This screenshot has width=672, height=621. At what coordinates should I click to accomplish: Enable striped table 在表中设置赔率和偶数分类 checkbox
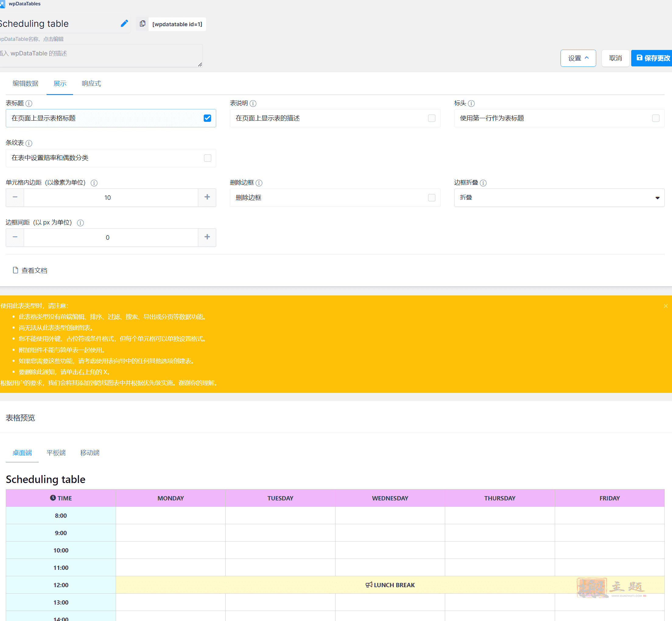(207, 158)
